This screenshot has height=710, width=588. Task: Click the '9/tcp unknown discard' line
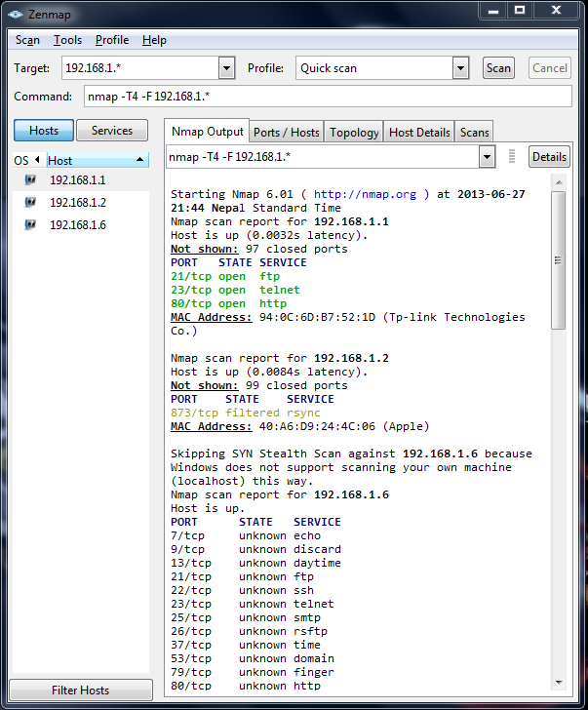coord(255,549)
